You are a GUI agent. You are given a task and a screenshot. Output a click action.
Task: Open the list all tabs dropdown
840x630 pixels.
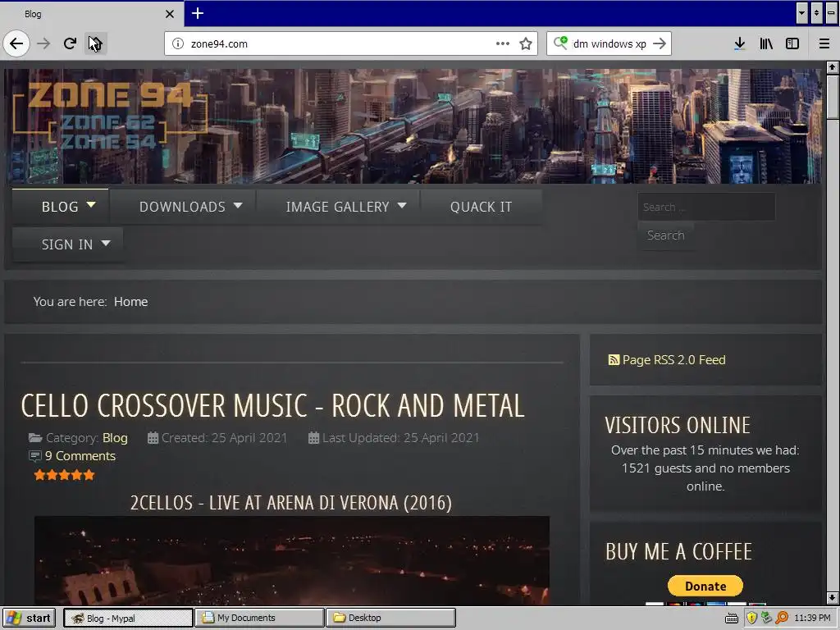click(x=801, y=13)
